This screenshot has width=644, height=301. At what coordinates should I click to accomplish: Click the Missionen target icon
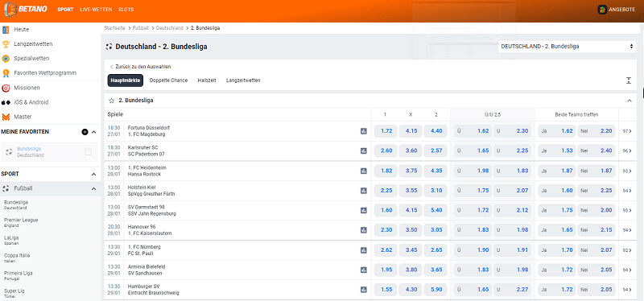[6, 88]
